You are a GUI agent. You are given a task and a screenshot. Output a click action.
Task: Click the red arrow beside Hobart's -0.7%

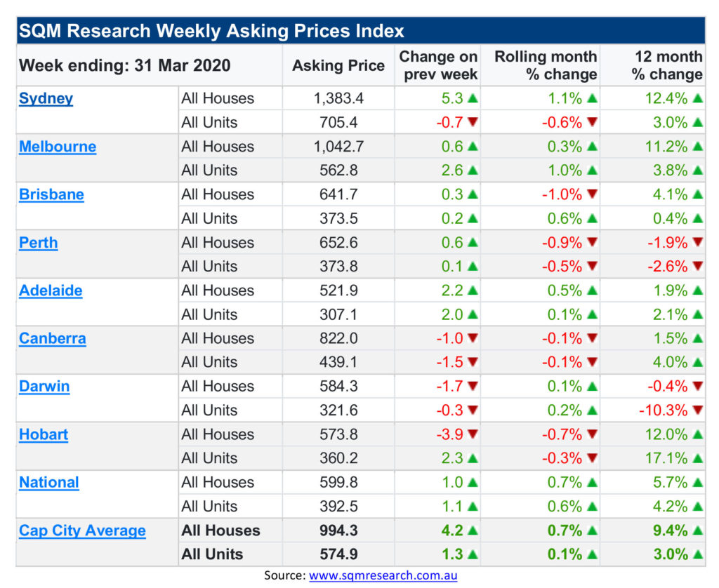593,434
